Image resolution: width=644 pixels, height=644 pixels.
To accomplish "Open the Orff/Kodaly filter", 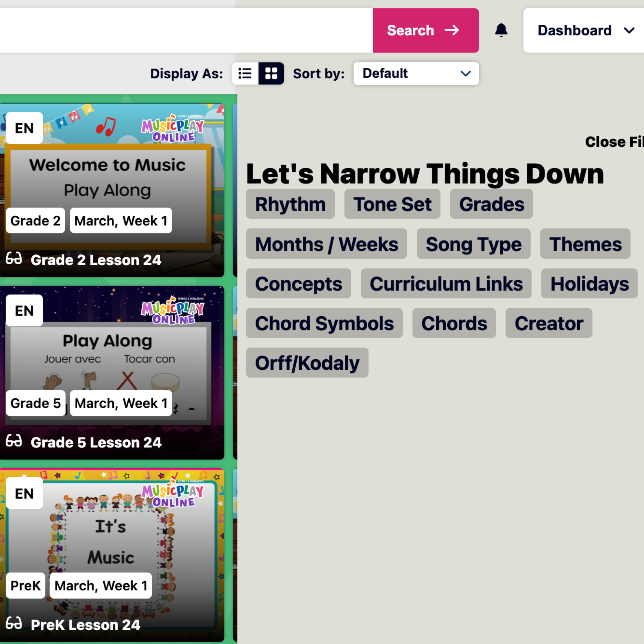I will click(307, 363).
